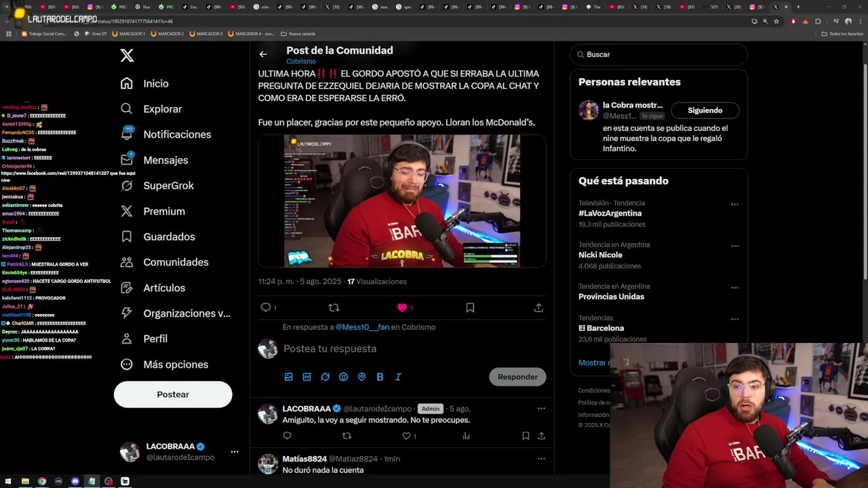Open Perfil in the sidebar
Viewport: 868px width, 488px height.
143,339
